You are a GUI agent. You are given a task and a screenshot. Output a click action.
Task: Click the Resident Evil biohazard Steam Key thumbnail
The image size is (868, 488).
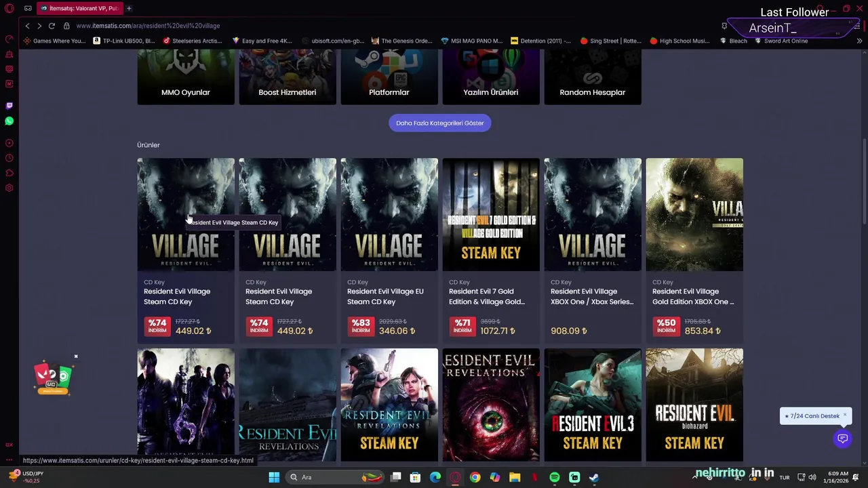[x=694, y=405]
